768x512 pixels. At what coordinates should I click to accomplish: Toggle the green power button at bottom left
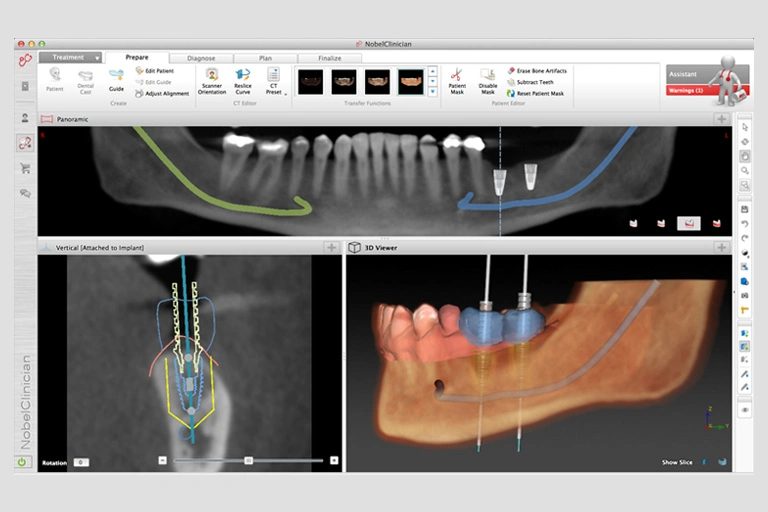[x=24, y=462]
